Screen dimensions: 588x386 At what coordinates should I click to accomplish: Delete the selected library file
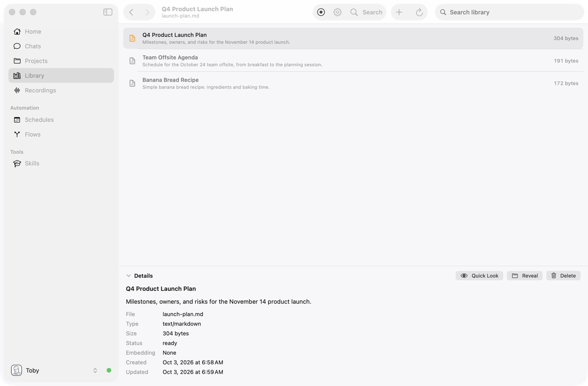click(563, 276)
